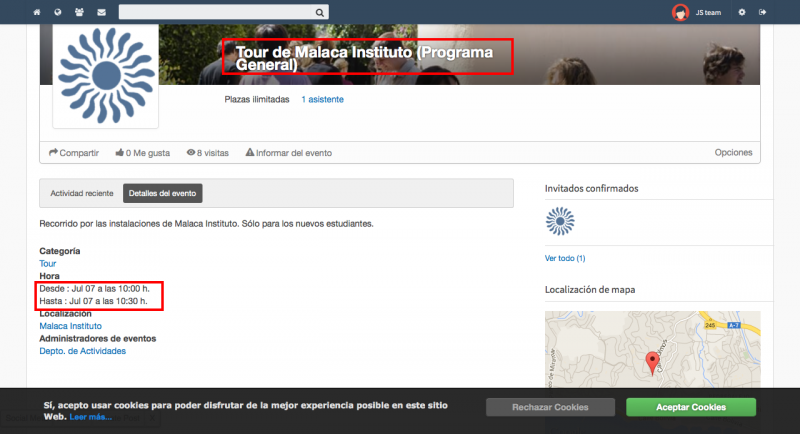Image resolution: width=800 pixels, height=434 pixels.
Task: Open the globe icon in top bar
Action: point(58,12)
